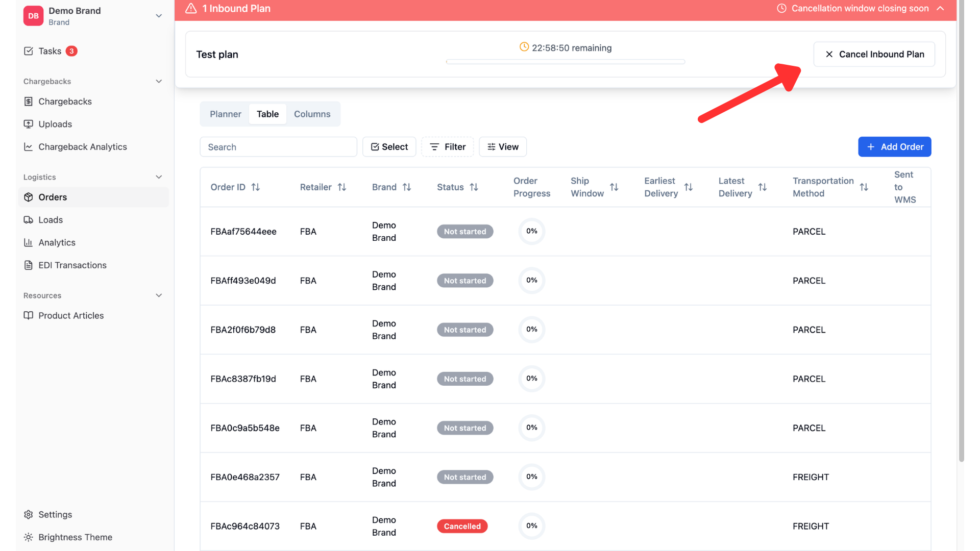Sort by Order ID column arrows
This screenshot has height=551, width=980.
click(x=256, y=187)
